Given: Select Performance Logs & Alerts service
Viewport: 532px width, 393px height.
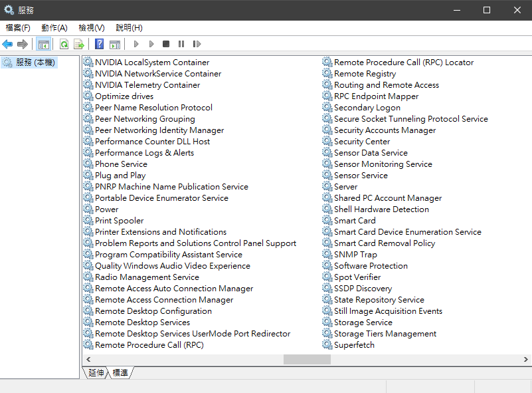Looking at the screenshot, I should (145, 153).
